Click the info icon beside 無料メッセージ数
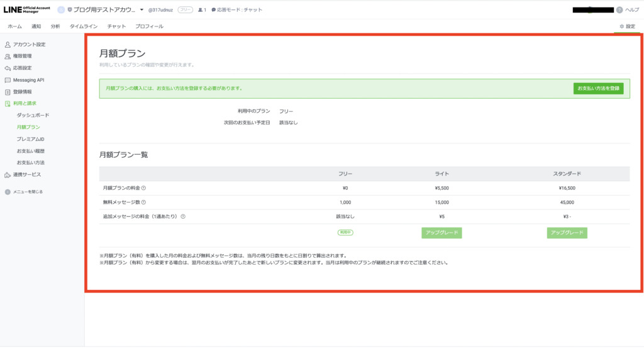The width and height of the screenshot is (644, 349). point(143,202)
